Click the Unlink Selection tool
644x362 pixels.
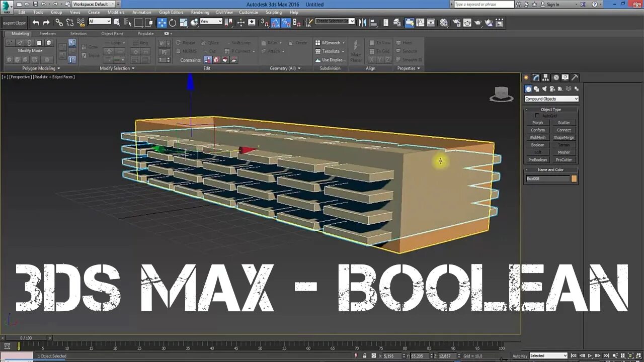70,23
